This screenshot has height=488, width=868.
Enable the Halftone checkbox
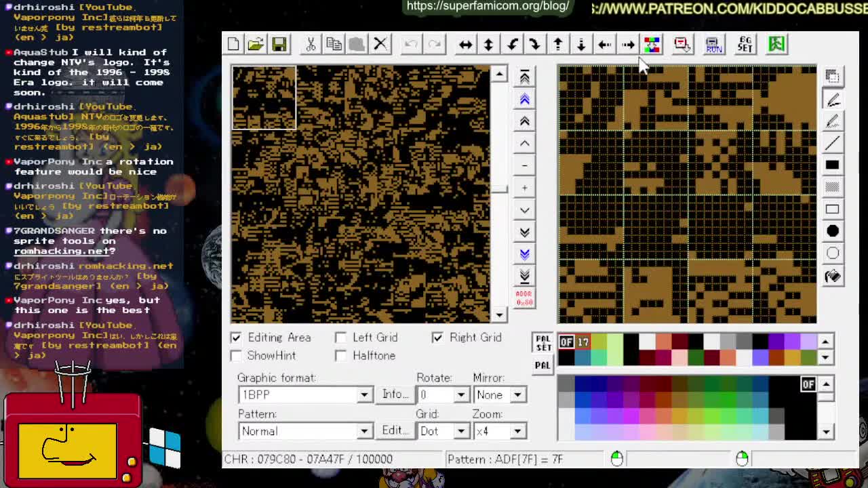tap(340, 356)
